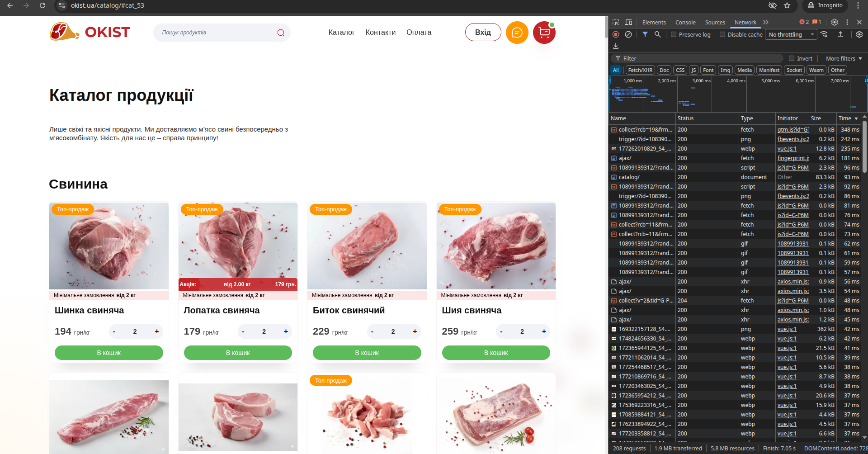The image size is (868, 454).
Task: Switch to the Console tab
Action: [x=685, y=22]
